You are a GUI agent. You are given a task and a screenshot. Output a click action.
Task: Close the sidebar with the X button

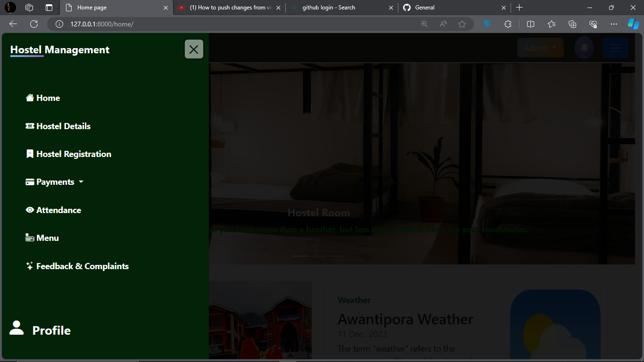[194, 49]
